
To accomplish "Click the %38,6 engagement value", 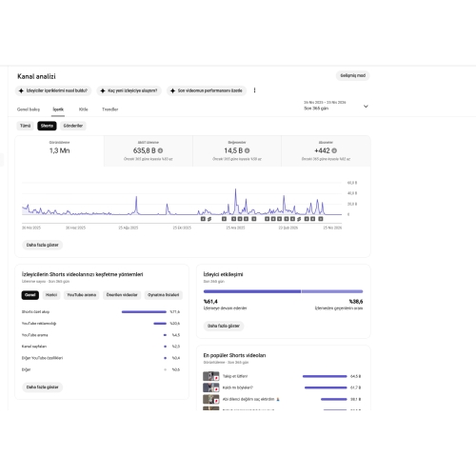I will (356, 302).
